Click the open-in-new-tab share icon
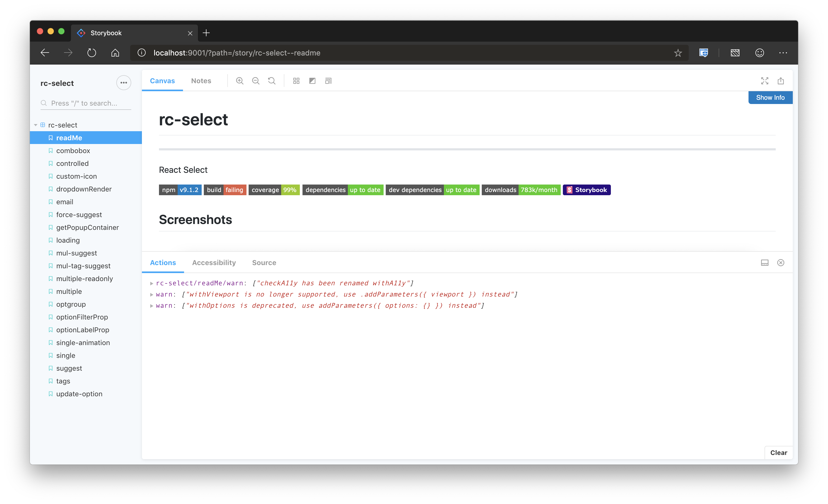The height and width of the screenshot is (504, 828). [x=781, y=81]
